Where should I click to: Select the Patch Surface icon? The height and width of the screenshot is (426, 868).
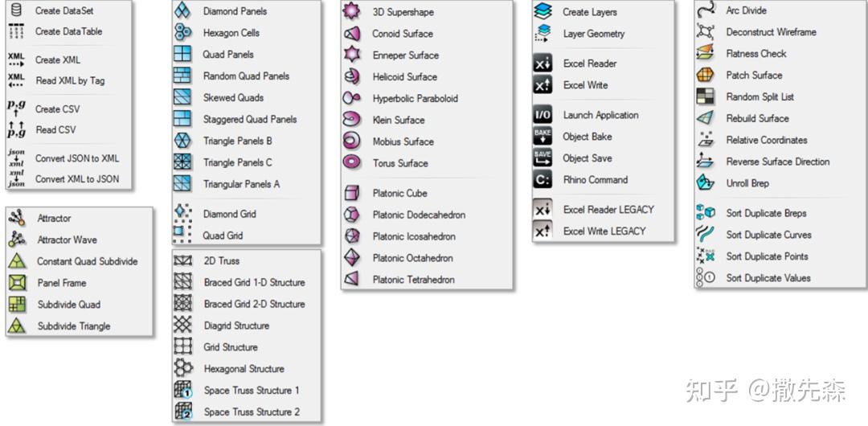point(706,76)
